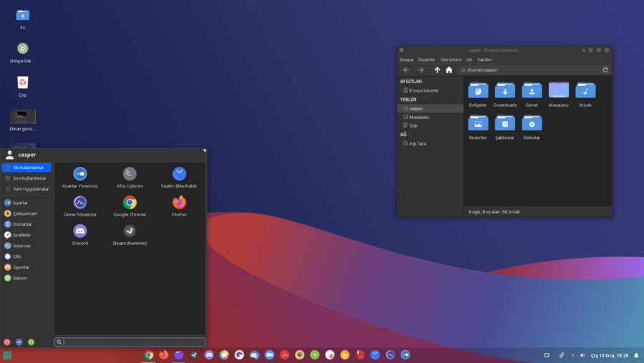Expand the Oyunlar application category
The height and width of the screenshot is (363, 644).
(x=21, y=267)
